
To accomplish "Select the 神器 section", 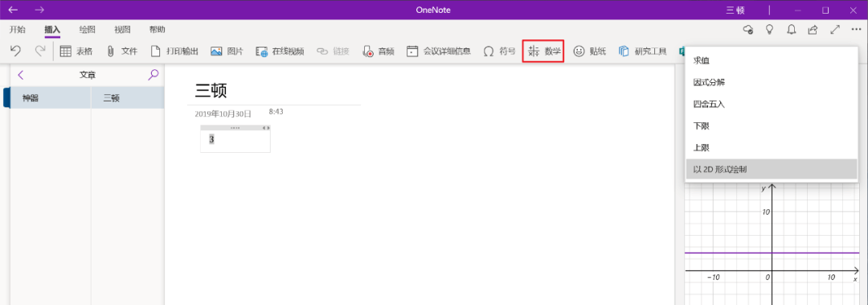I will (51, 98).
